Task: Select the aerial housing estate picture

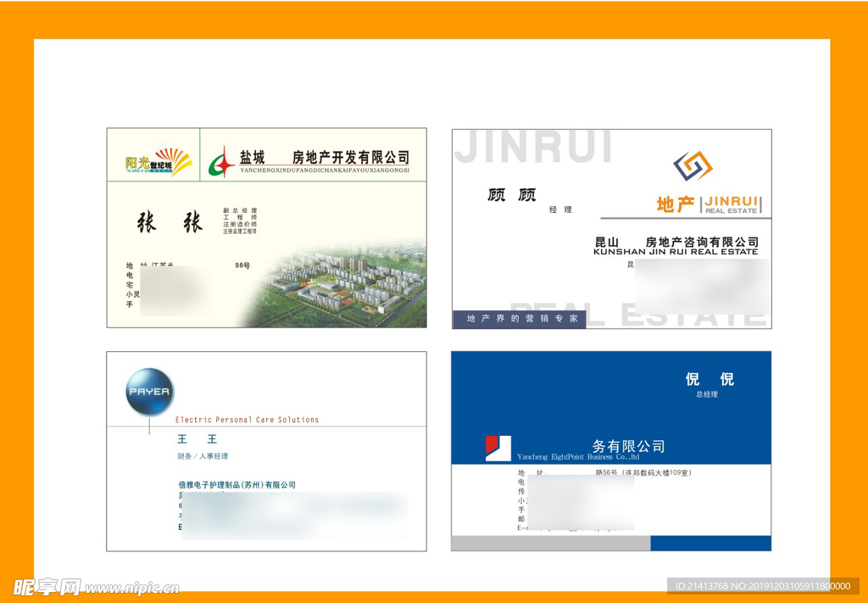Action: click(348, 288)
